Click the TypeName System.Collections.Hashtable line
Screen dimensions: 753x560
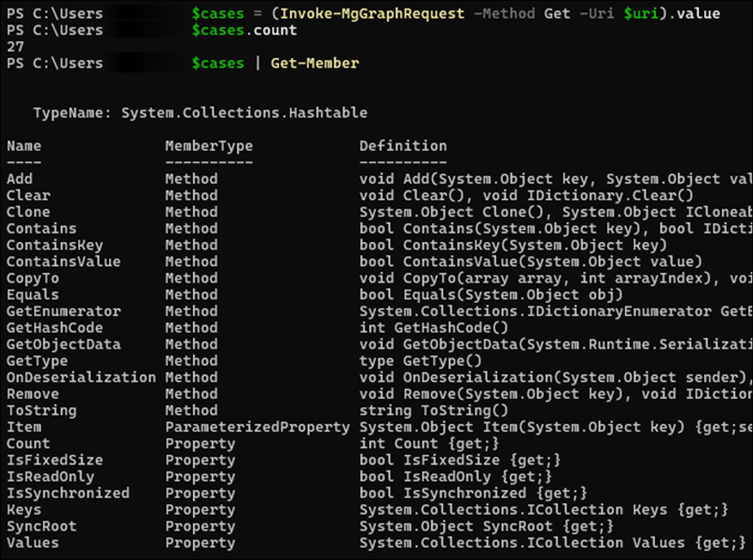[x=200, y=114]
